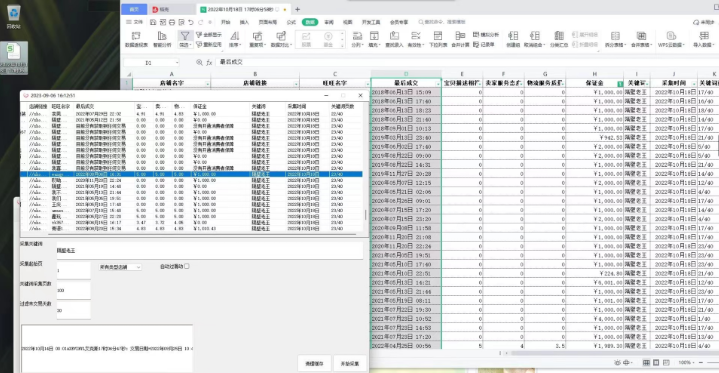Click the 开始采集 start collecting button
Viewport: 719px width, 373px height.
pos(350,363)
